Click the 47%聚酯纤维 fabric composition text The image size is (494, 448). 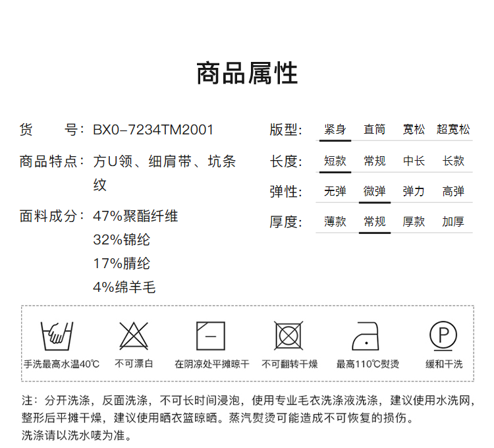136,216
